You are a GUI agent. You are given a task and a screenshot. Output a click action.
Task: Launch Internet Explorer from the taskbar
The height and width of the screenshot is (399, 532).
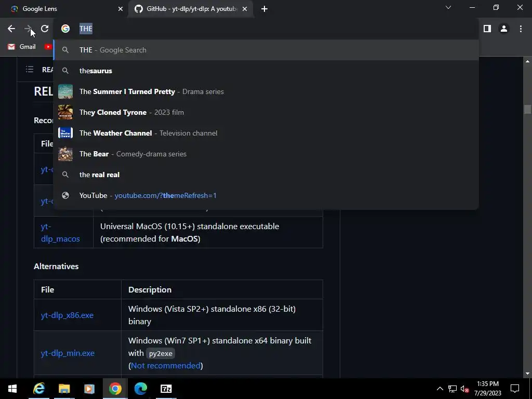(39, 389)
